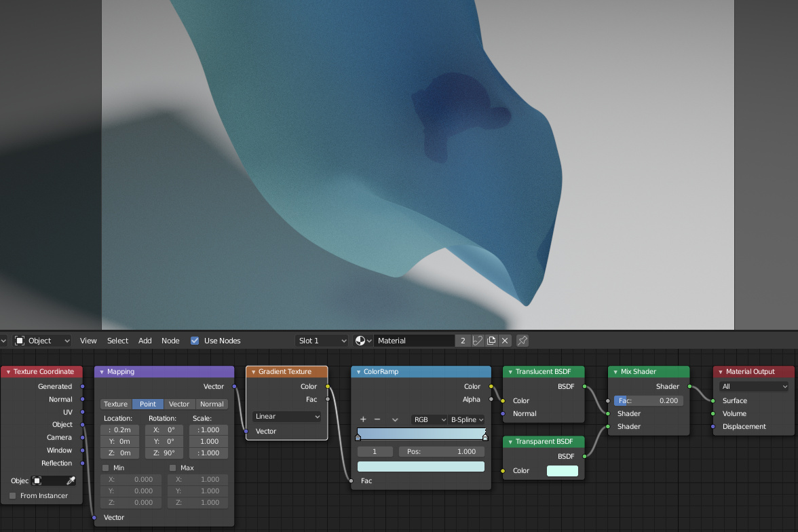This screenshot has height=532, width=798.
Task: Click plus icon to add a ColorRamp stop
Action: (x=363, y=419)
